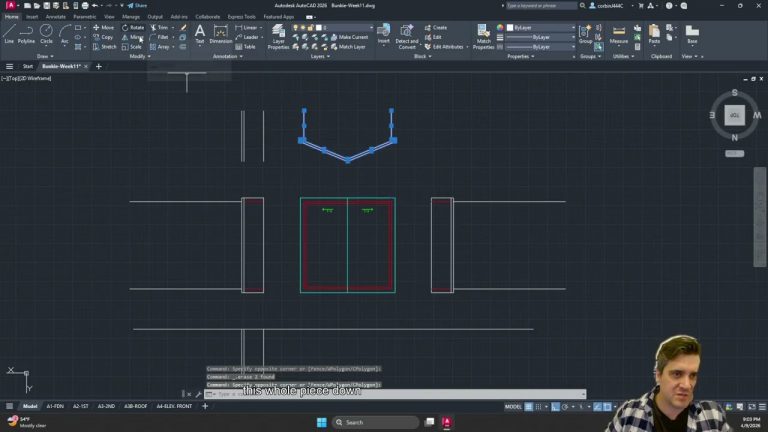
Task: Switch to the A1-FDN layout tab
Action: 56,407
